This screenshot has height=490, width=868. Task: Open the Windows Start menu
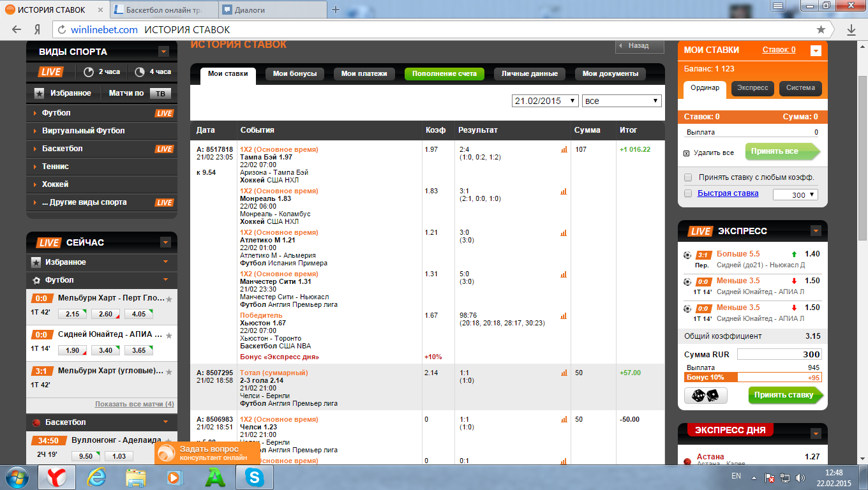coord(17,477)
